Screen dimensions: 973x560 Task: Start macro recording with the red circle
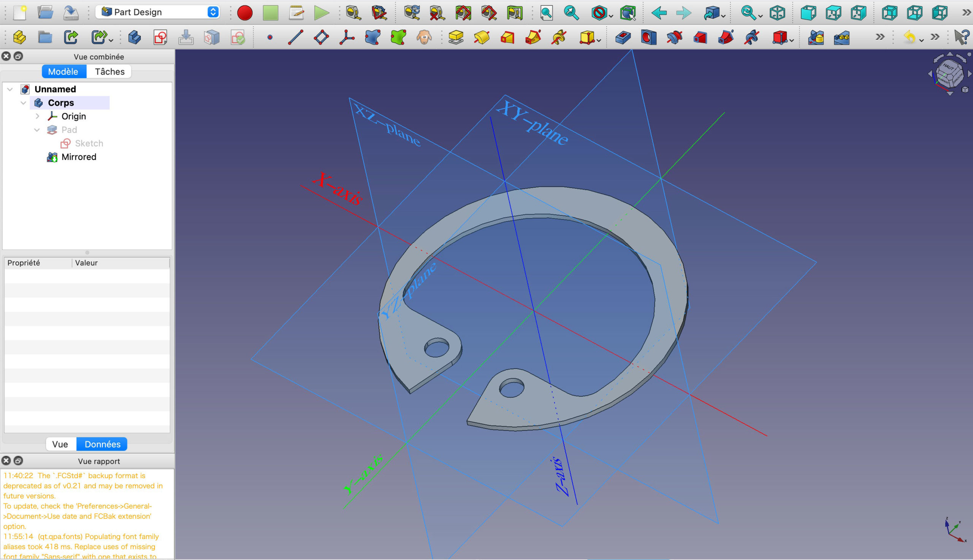click(x=245, y=13)
